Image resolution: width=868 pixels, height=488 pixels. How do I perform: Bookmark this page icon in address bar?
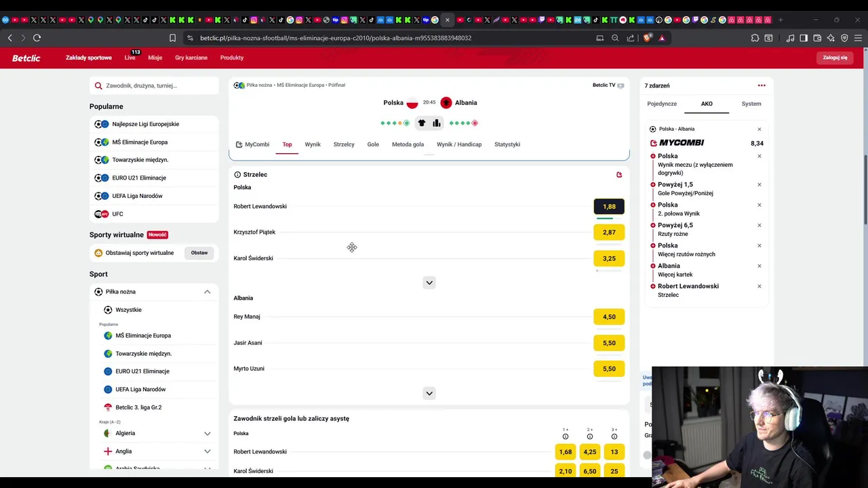[x=172, y=38]
